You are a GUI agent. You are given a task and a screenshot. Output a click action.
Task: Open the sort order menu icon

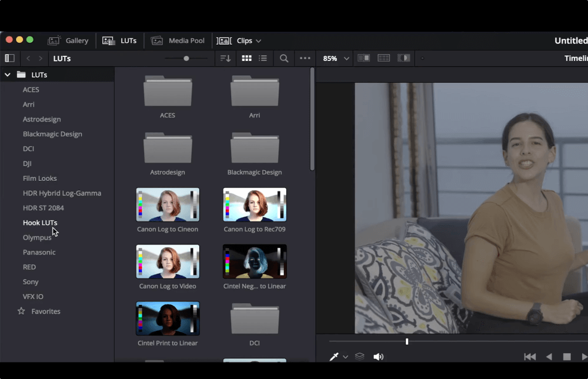point(225,59)
